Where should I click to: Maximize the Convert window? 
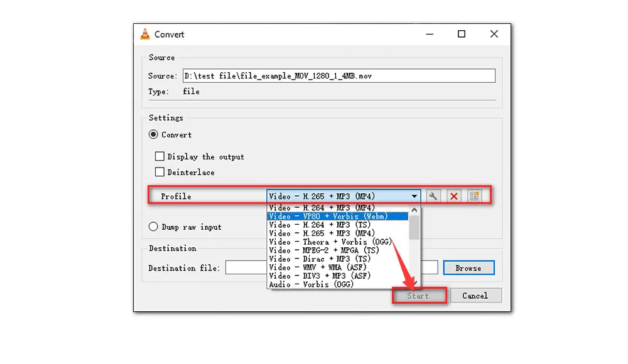[x=462, y=34]
